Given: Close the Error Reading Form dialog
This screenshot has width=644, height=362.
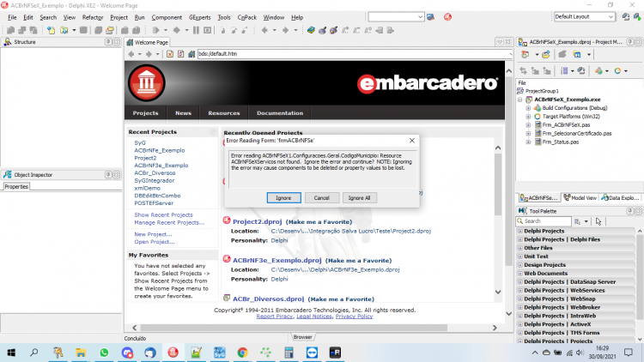Looking at the screenshot, I should coord(412,141).
